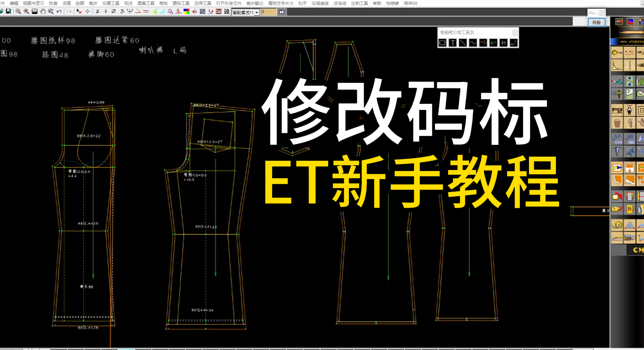Open the 绘图 menu
The height and width of the screenshot is (350, 644).
(x=80, y=3)
